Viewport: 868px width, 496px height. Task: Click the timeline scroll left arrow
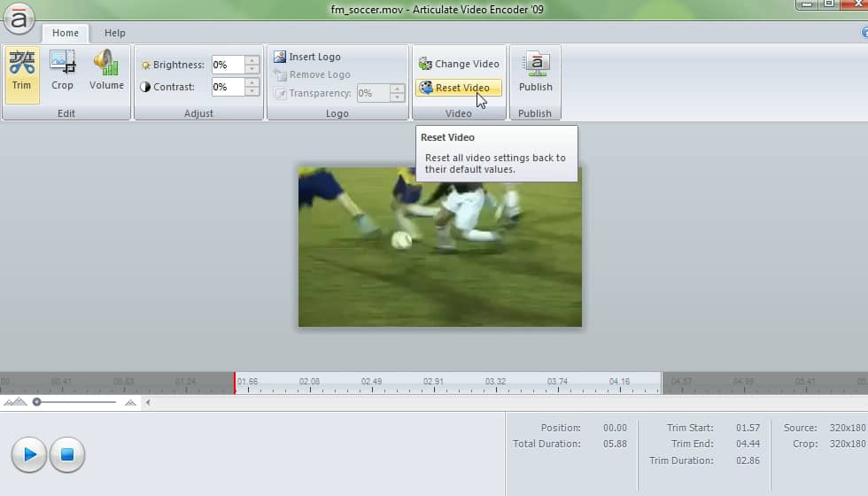coord(148,402)
